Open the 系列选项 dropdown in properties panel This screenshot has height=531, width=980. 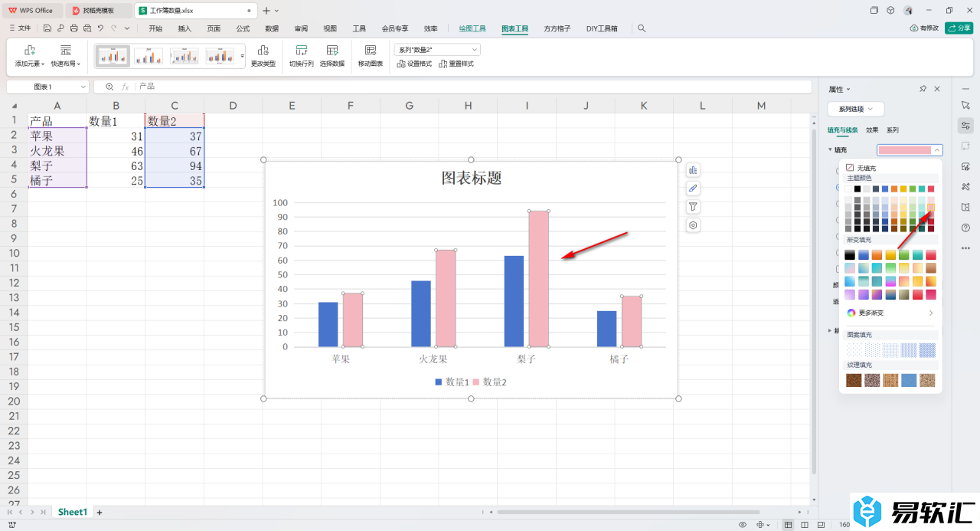[856, 109]
